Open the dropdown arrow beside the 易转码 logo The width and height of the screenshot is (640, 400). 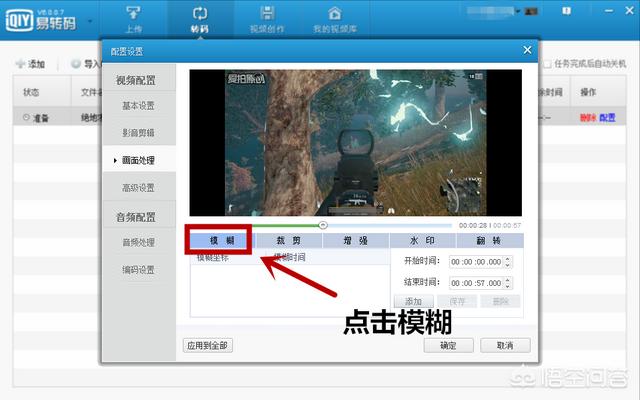[x=90, y=21]
